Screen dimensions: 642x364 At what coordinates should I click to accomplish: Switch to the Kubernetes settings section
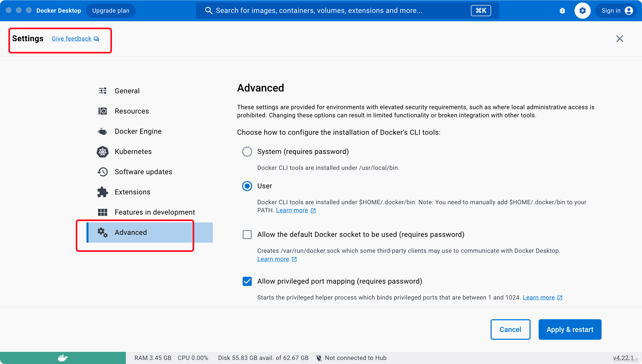click(x=133, y=151)
